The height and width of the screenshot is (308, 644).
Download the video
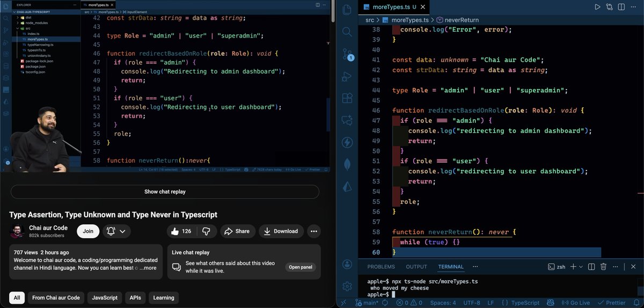click(x=281, y=231)
